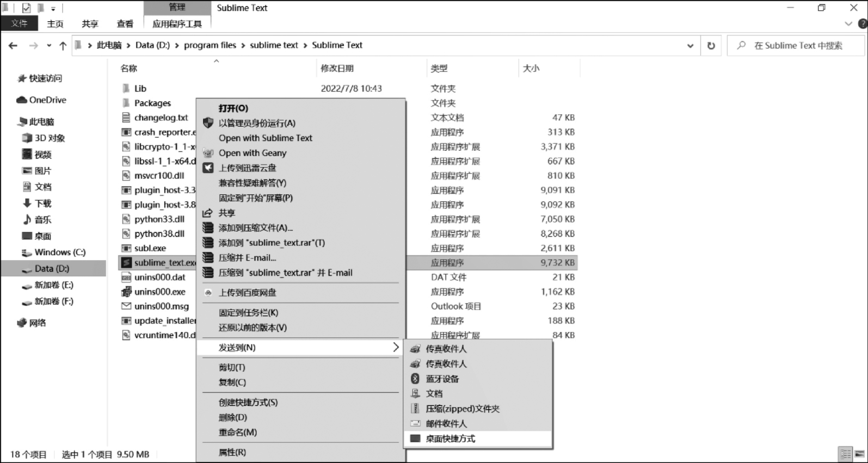The height and width of the screenshot is (463, 868).
Task: Click the unins000.msg mail icon
Action: point(126,306)
